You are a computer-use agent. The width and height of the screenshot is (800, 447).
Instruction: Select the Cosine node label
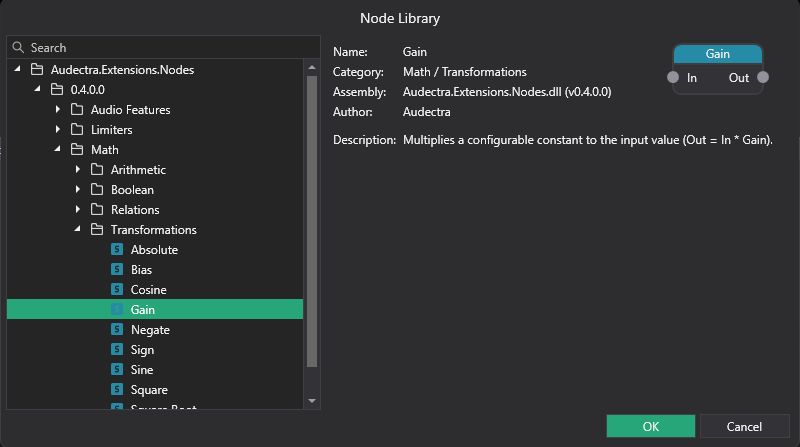pyautogui.click(x=148, y=290)
